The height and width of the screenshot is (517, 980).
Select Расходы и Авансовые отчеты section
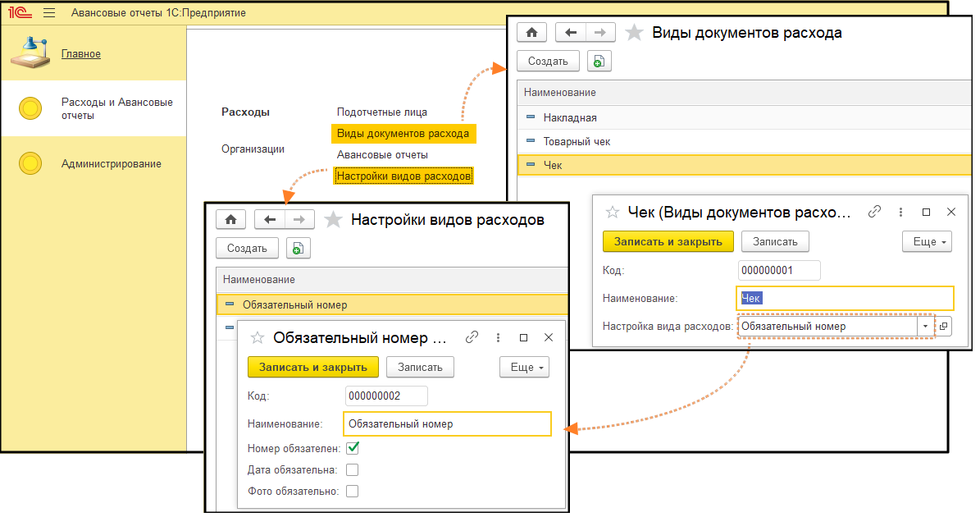93,108
